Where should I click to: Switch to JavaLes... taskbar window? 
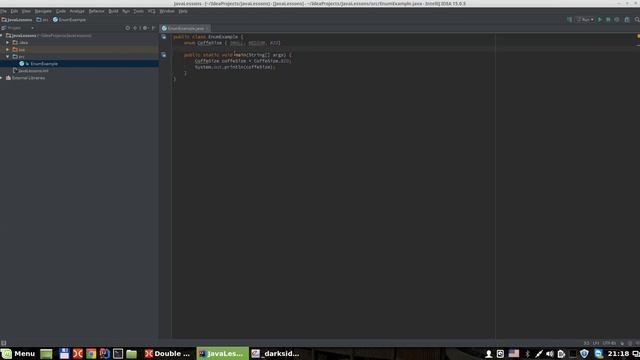[x=222, y=353]
